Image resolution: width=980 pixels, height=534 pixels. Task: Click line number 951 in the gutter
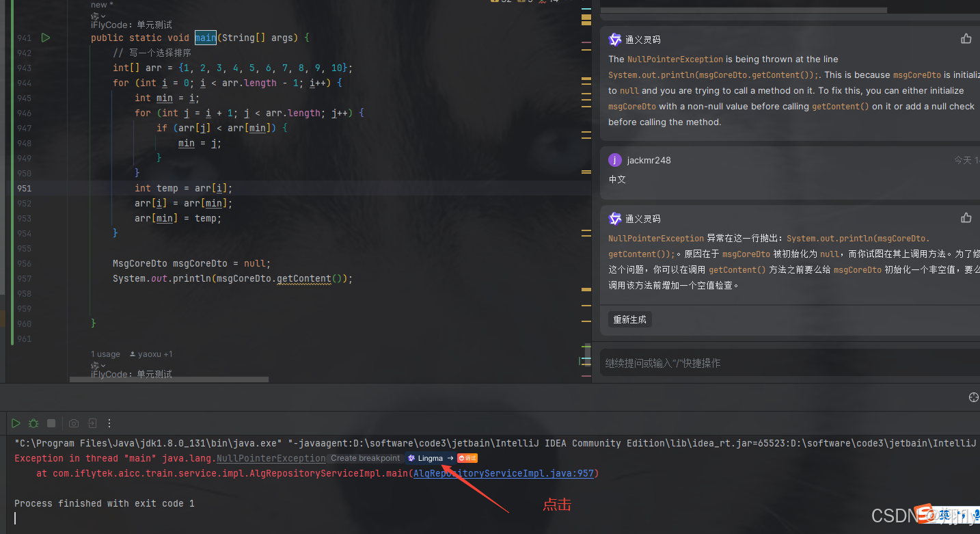[25, 188]
